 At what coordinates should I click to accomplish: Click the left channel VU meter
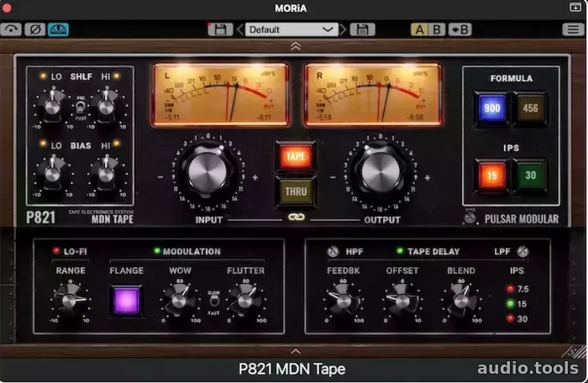pos(220,95)
